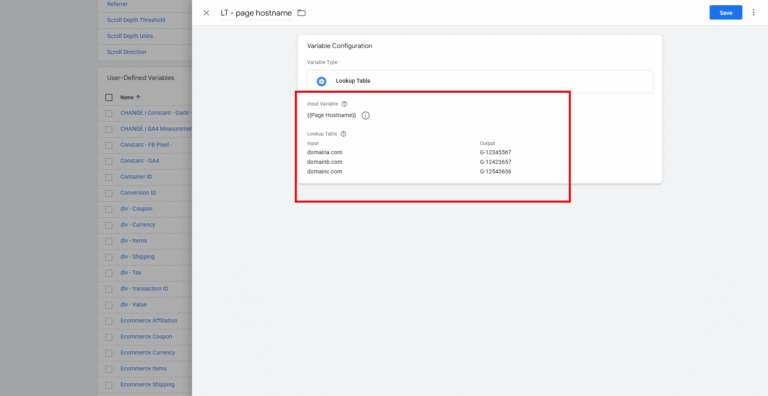The width and height of the screenshot is (768, 396).
Task: Open the Ecommerce Affiliation variable link
Action: [149, 321]
